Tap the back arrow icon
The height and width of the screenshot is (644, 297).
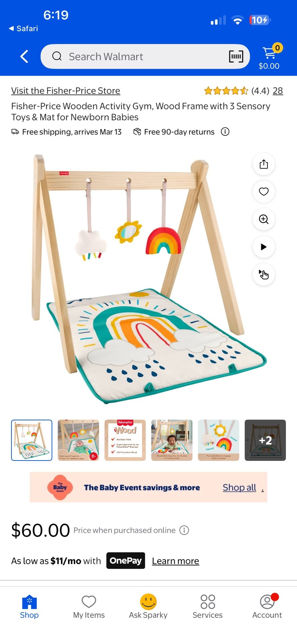24,57
